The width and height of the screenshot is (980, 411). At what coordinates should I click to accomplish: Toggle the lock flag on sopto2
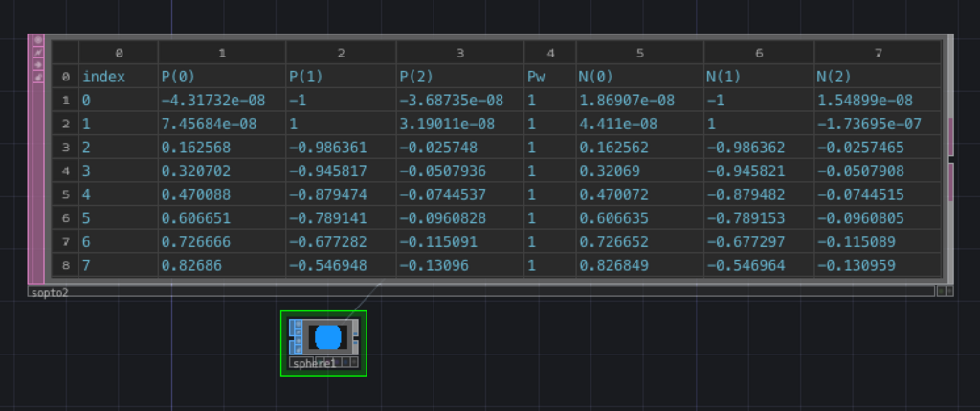(38, 77)
